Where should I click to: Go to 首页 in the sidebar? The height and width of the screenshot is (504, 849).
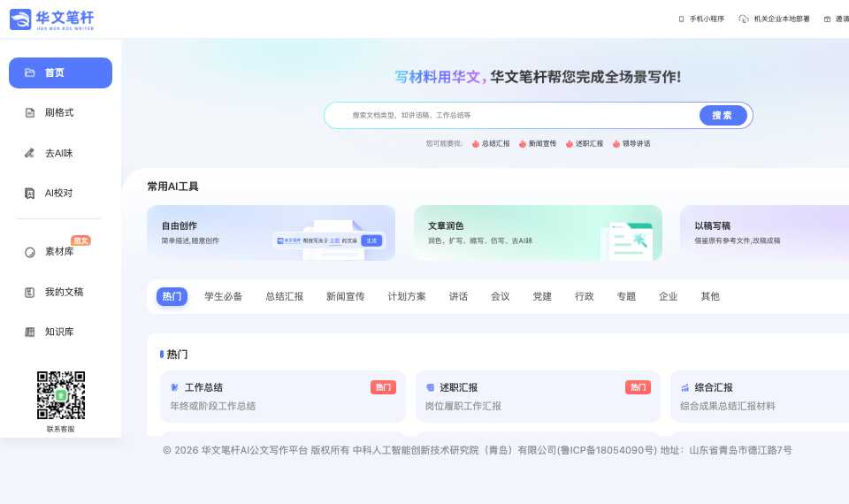coord(60,73)
